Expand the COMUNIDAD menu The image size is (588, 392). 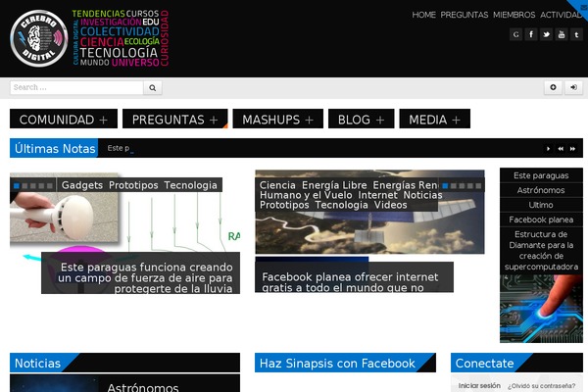pos(64,119)
